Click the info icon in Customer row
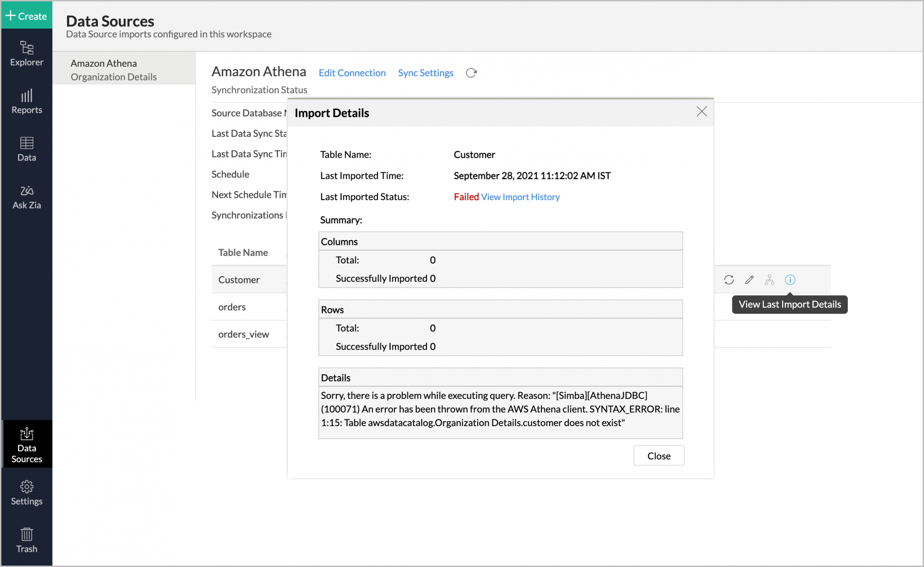 (790, 280)
